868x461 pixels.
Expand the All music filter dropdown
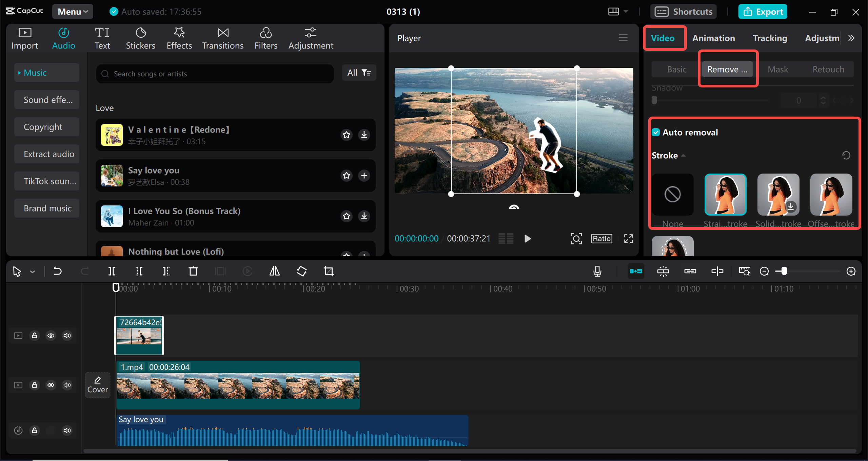pos(358,72)
